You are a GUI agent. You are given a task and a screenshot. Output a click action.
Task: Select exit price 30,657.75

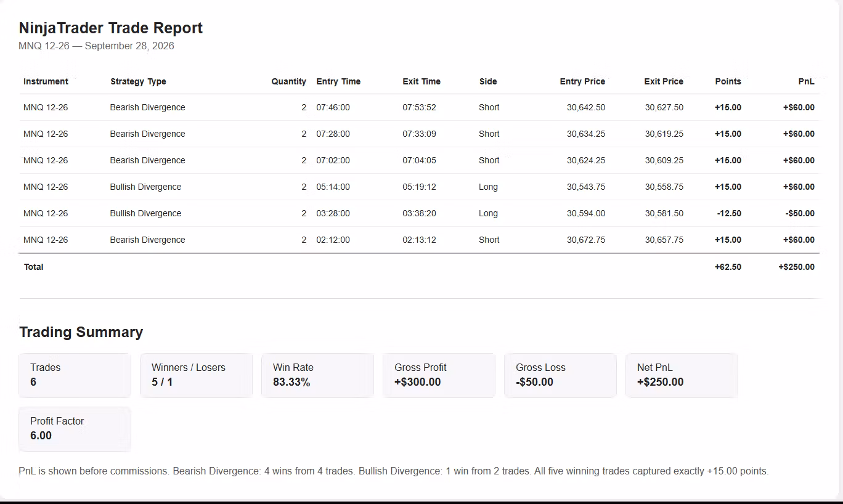(664, 240)
